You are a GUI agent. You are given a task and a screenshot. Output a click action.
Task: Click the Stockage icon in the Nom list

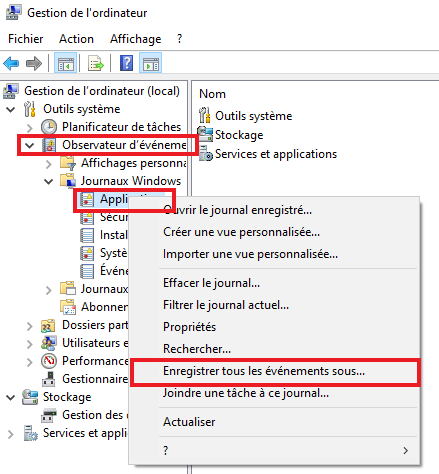[205, 135]
